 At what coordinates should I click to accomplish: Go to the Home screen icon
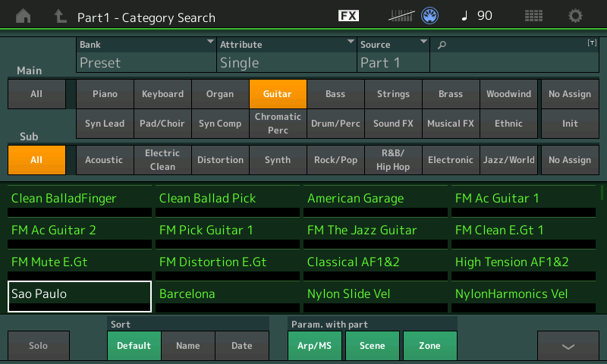click(24, 16)
